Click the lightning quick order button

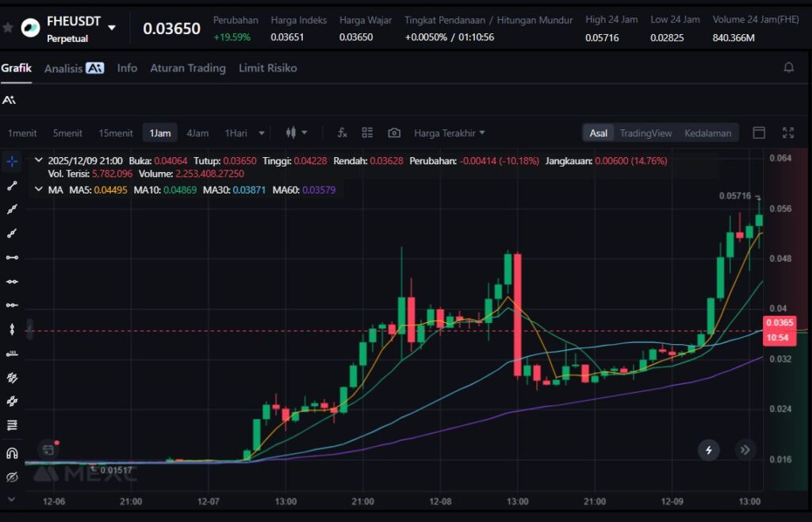[709, 451]
